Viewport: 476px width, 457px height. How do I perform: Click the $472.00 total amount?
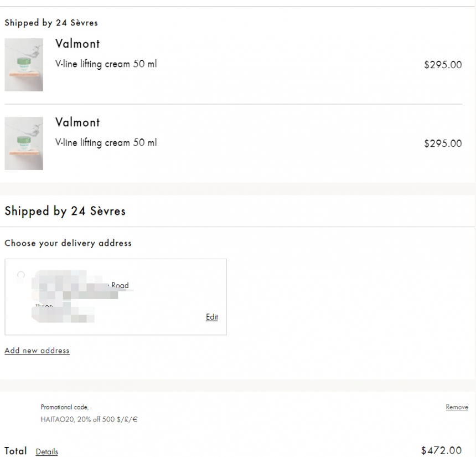[x=441, y=450]
